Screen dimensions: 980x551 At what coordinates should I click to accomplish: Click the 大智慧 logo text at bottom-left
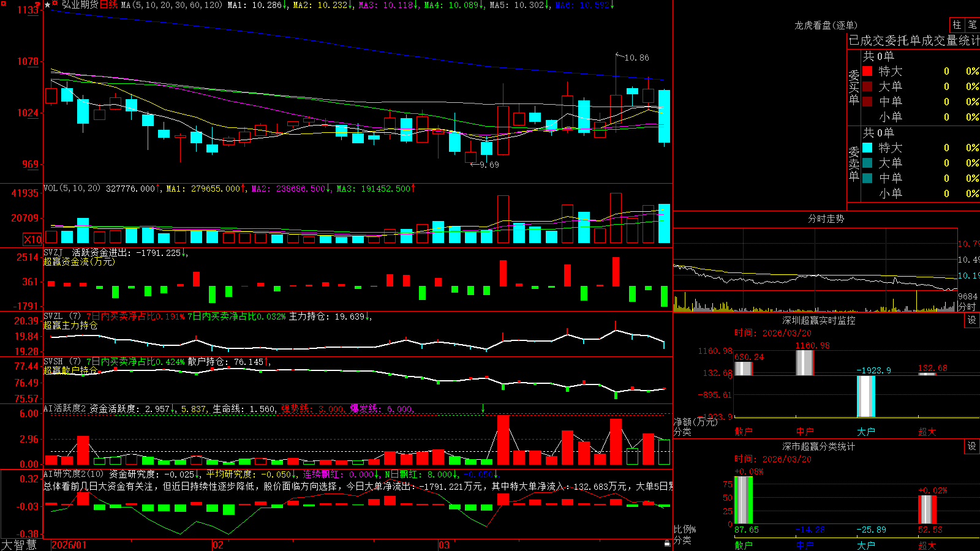tap(19, 545)
